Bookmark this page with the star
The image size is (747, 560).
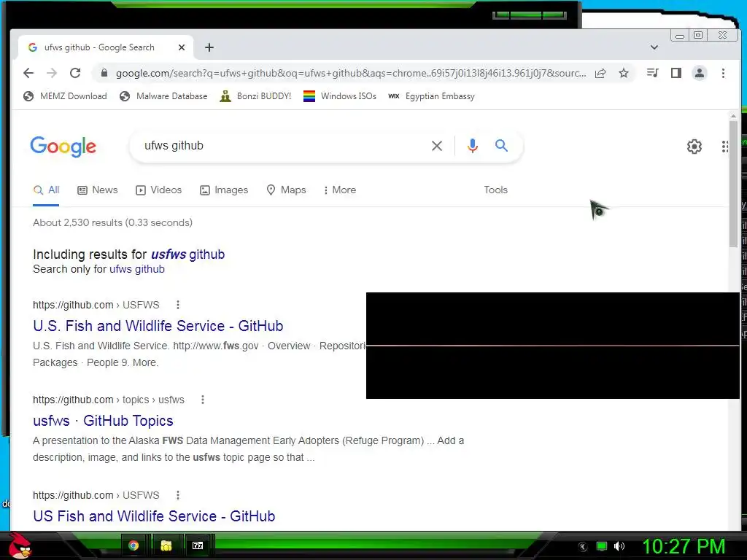[624, 73]
